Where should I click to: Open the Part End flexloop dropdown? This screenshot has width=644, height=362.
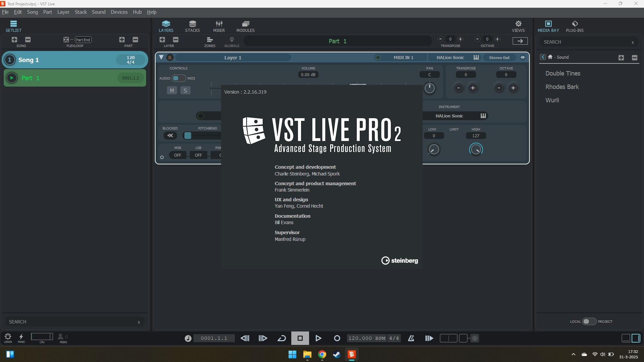tap(83, 40)
